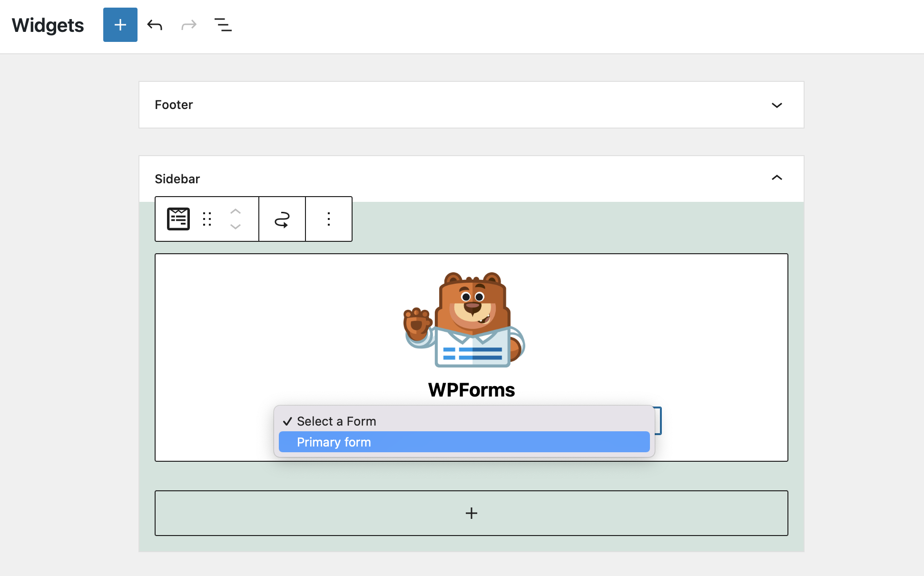Select the Primary form option

[x=464, y=442]
